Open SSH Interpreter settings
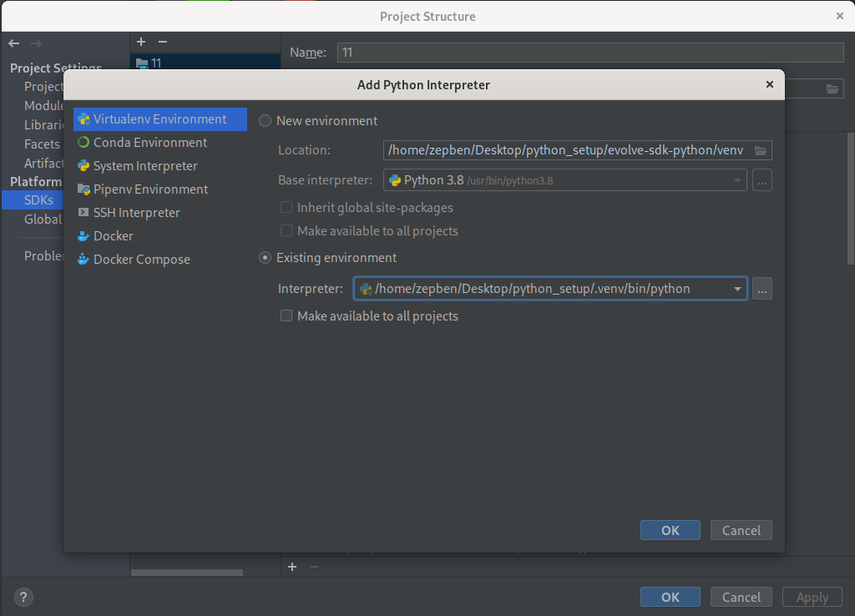 coord(136,213)
